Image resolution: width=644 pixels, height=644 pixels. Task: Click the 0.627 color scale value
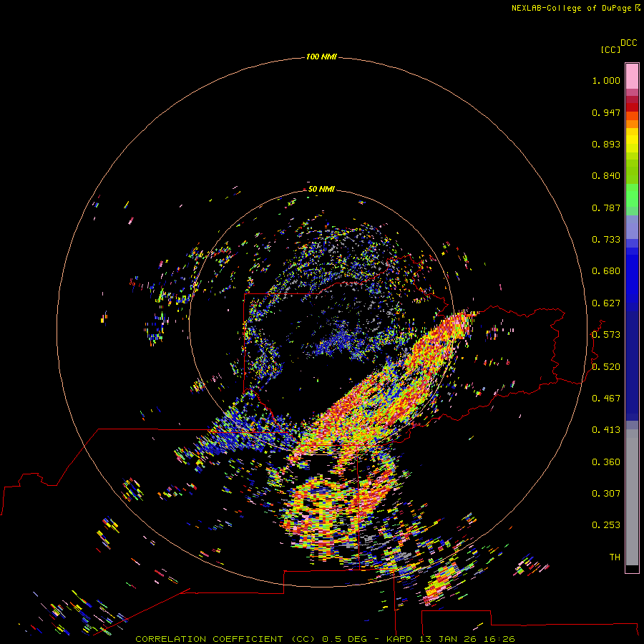pos(606,303)
